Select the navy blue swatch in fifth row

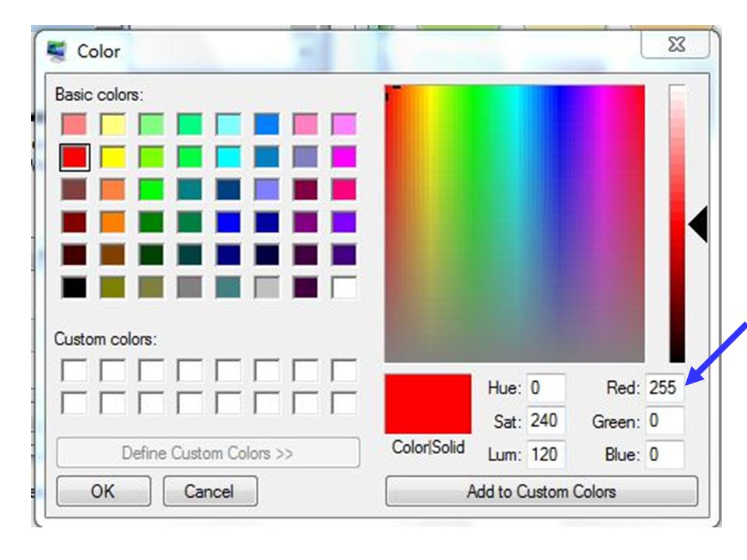click(x=228, y=255)
